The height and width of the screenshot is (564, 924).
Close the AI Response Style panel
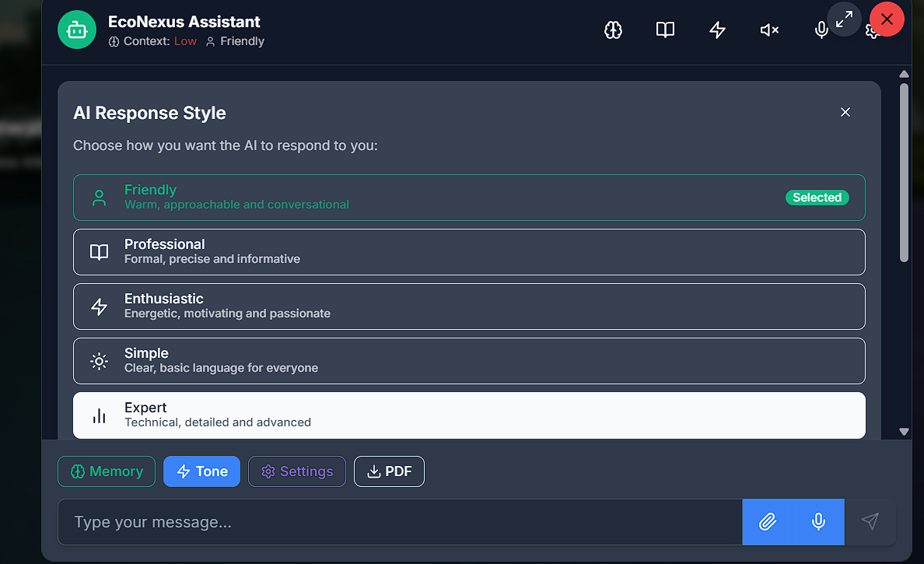click(845, 112)
